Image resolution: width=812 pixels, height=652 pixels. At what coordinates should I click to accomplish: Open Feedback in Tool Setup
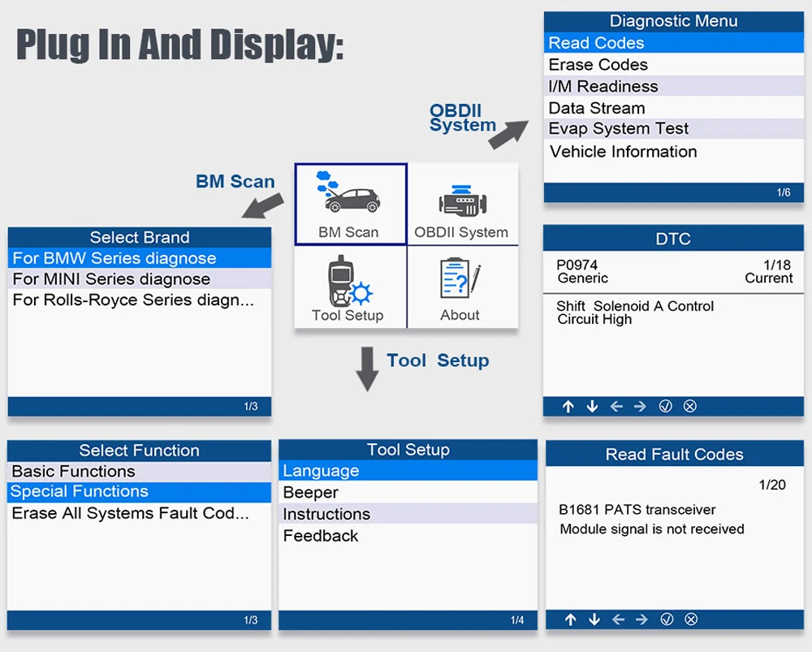(408, 535)
